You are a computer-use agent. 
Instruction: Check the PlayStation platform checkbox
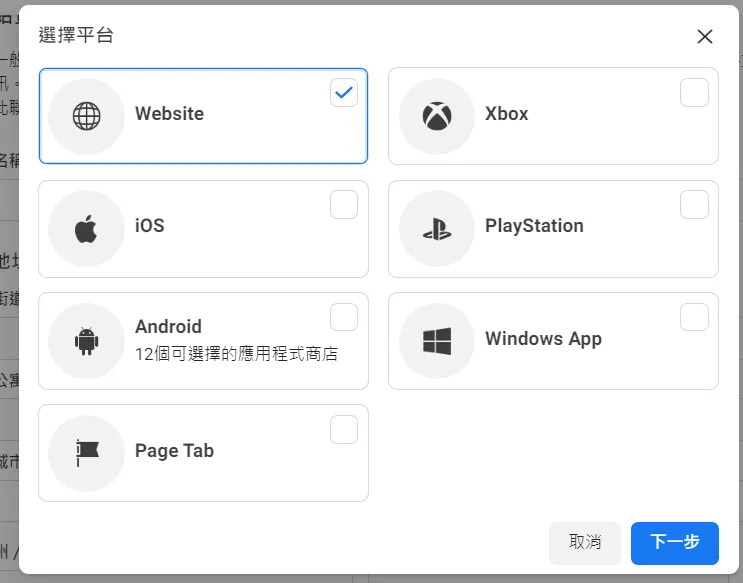[694, 205]
